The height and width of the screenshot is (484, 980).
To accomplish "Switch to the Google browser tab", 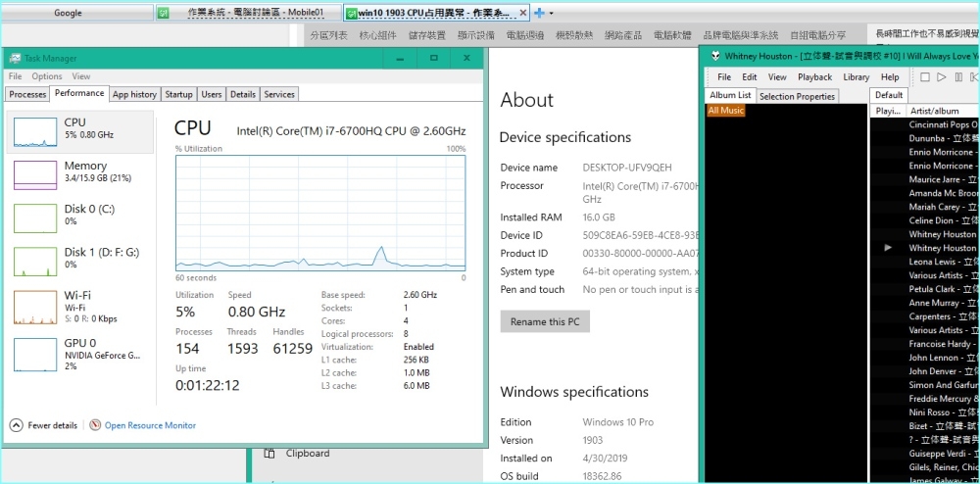I will (76, 13).
